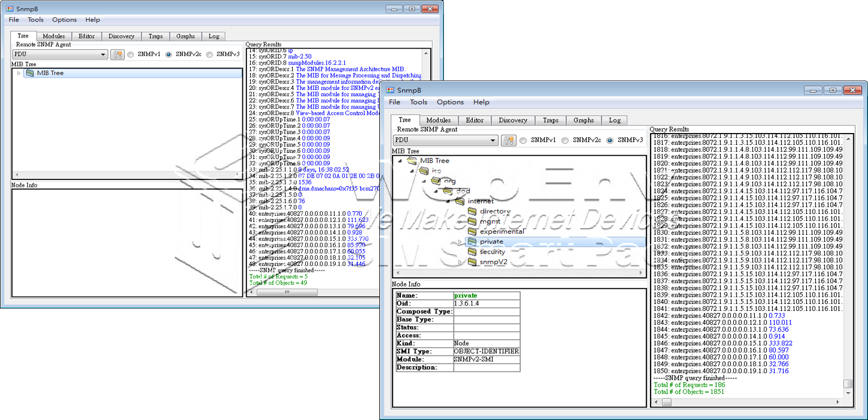This screenshot has height=420, width=868.
Task: Open Help menu in back window
Action: coord(93,20)
